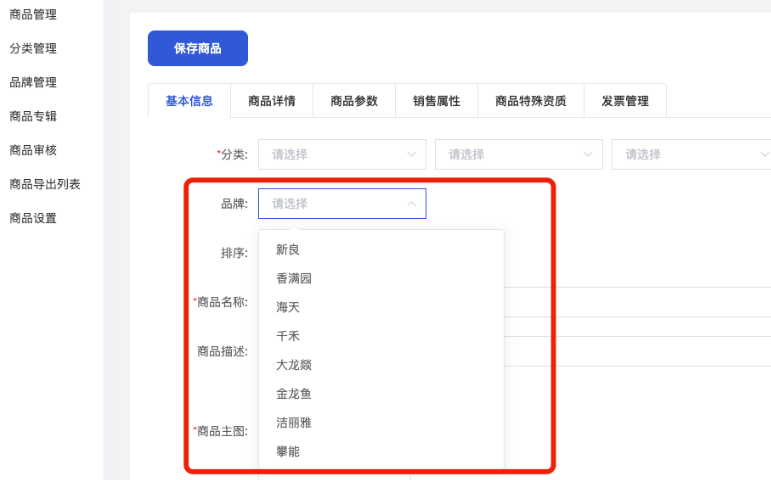The height and width of the screenshot is (480, 771).
Task: Open 品牌管理 in the left sidebar
Action: 33,82
